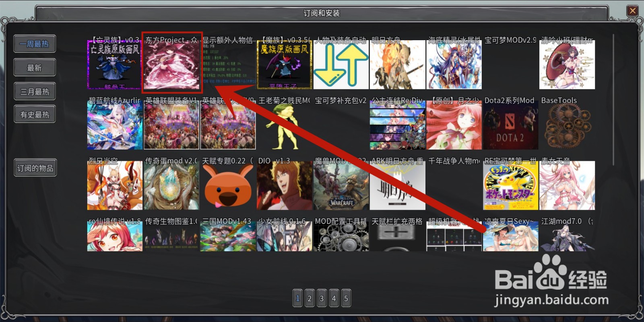Open the 英雄联盟装备V1 mod thumbnail
The image size is (644, 322).
tap(171, 125)
